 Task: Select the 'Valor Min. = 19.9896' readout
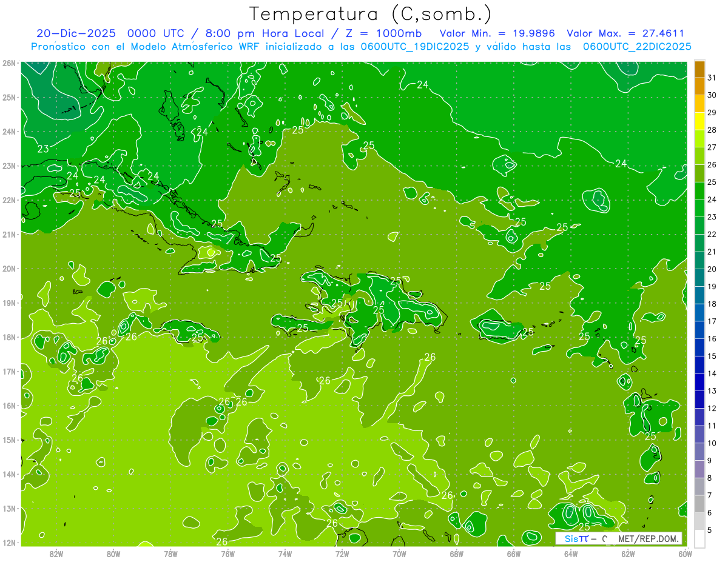497,33
